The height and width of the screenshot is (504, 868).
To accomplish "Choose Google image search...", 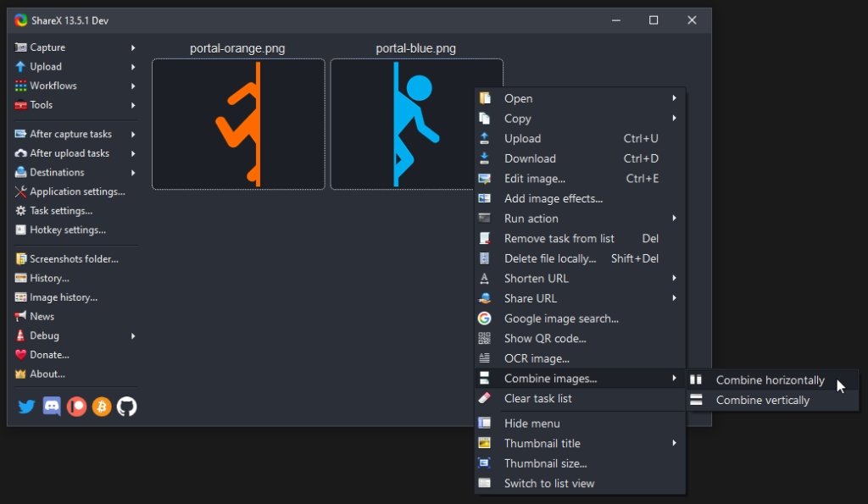I will [x=580, y=318].
